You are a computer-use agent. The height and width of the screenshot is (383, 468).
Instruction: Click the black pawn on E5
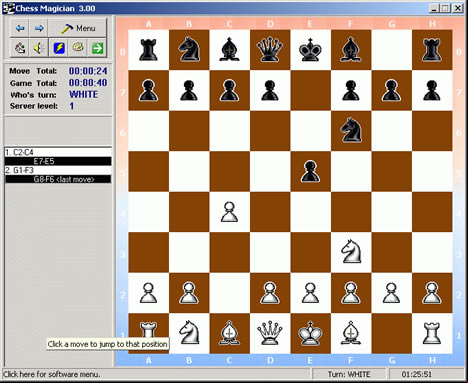[310, 171]
